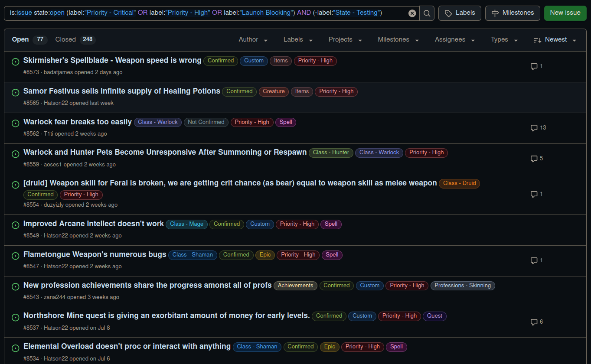Click Class - Shaman label on Elemental Overload
The height and width of the screenshot is (364, 591).
click(x=257, y=347)
